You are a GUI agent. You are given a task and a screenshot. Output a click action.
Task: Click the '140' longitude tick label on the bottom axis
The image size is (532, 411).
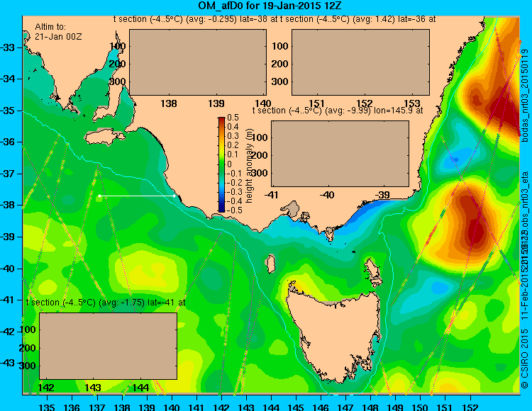tap(172, 406)
